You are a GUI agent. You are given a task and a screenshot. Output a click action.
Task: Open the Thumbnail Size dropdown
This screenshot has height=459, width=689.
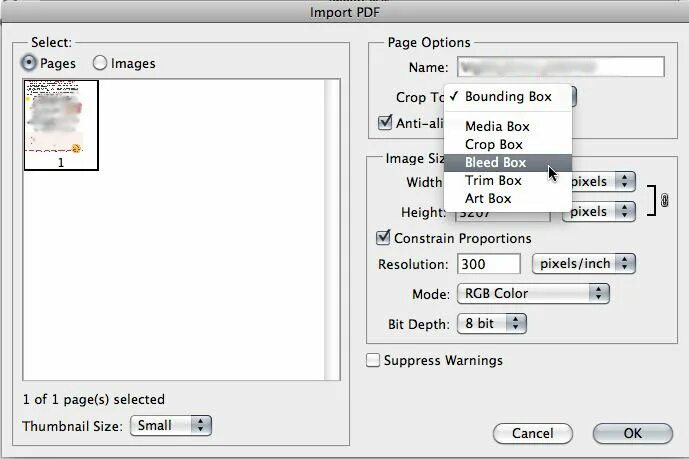(x=172, y=425)
